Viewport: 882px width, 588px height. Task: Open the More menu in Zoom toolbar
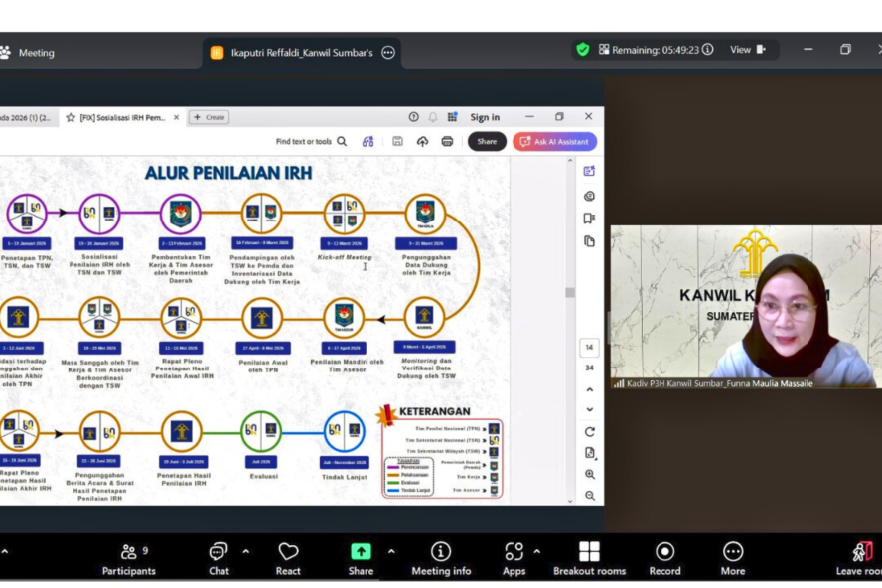pos(733,556)
